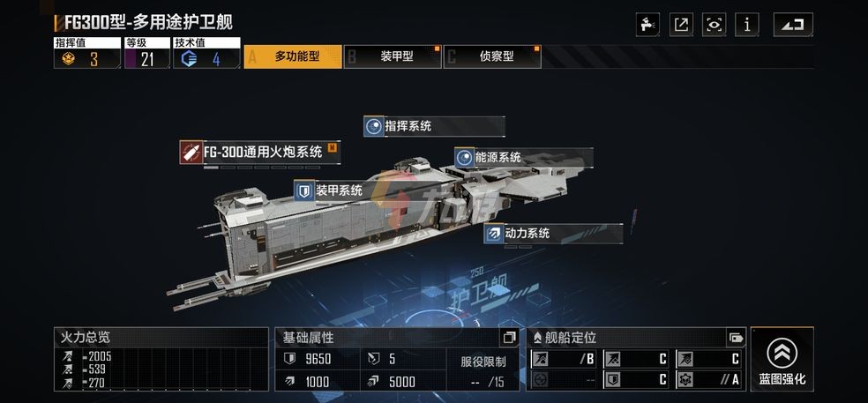Click the 指挥值 3 stat box
The height and width of the screenshot is (403, 868).
(87, 53)
